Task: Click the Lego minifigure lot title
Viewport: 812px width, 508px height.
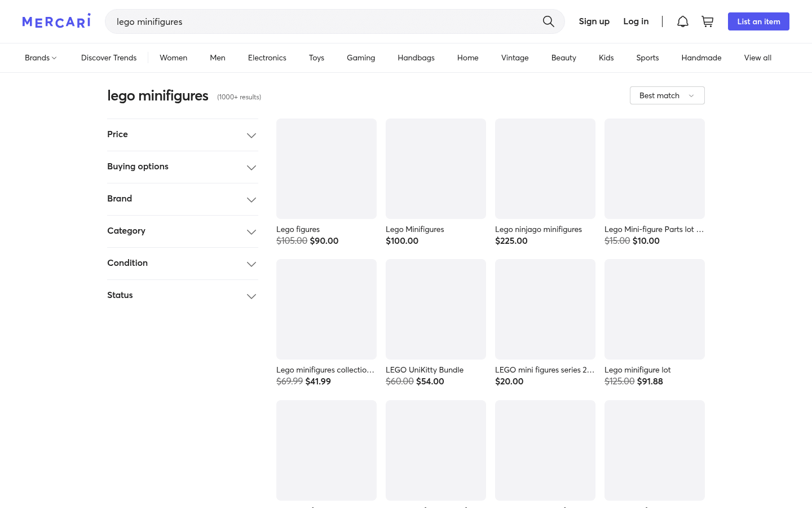Action: (638, 370)
